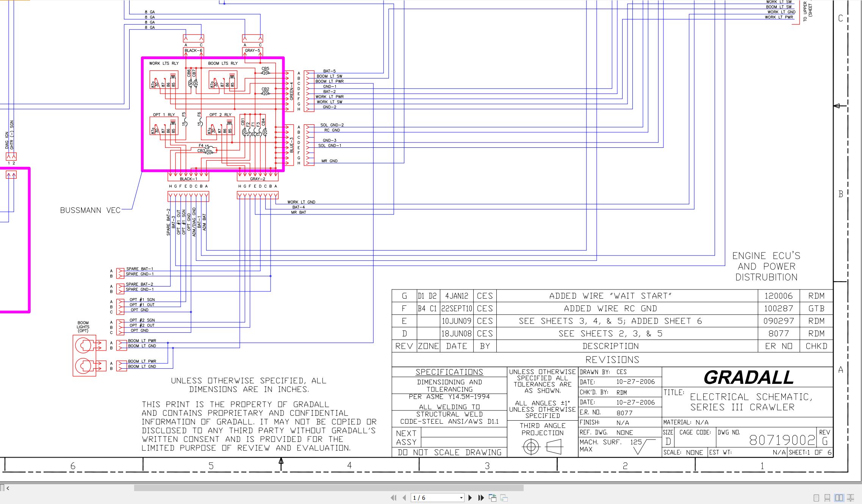Click the GRADALL logo in title block

[748, 377]
